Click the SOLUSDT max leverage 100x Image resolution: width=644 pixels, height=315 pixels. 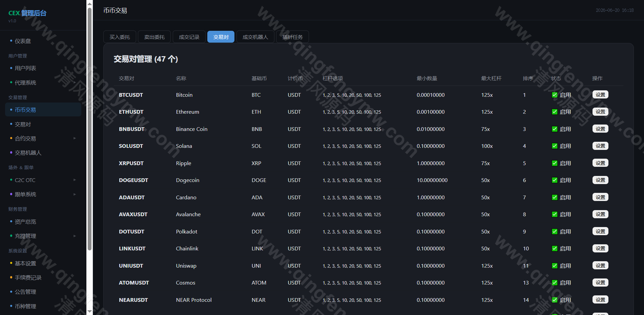click(487, 146)
